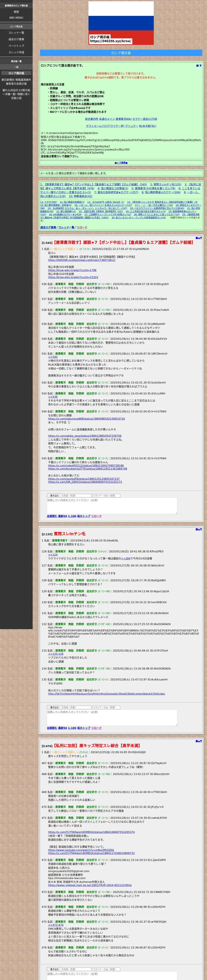Jump to ページトップ via sidebar
Screen dimensions: 207x980
[x=16, y=46]
